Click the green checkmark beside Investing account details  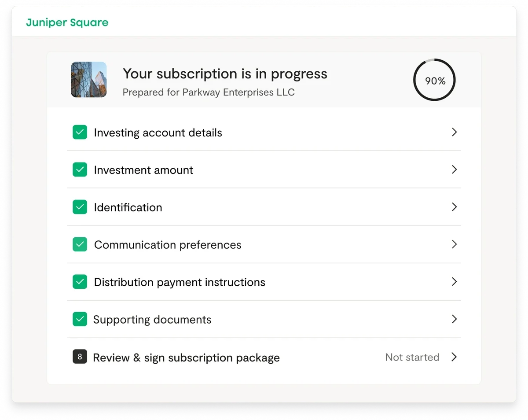(x=80, y=132)
